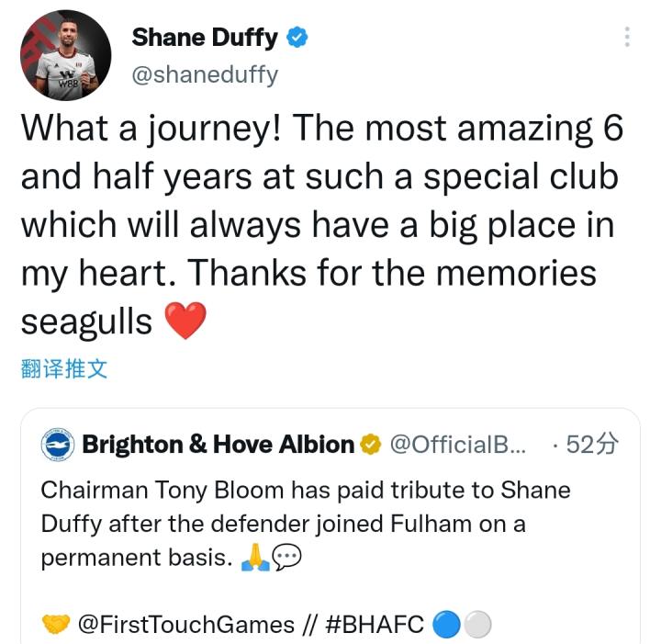Click the speech bubble emoji

click(286, 557)
